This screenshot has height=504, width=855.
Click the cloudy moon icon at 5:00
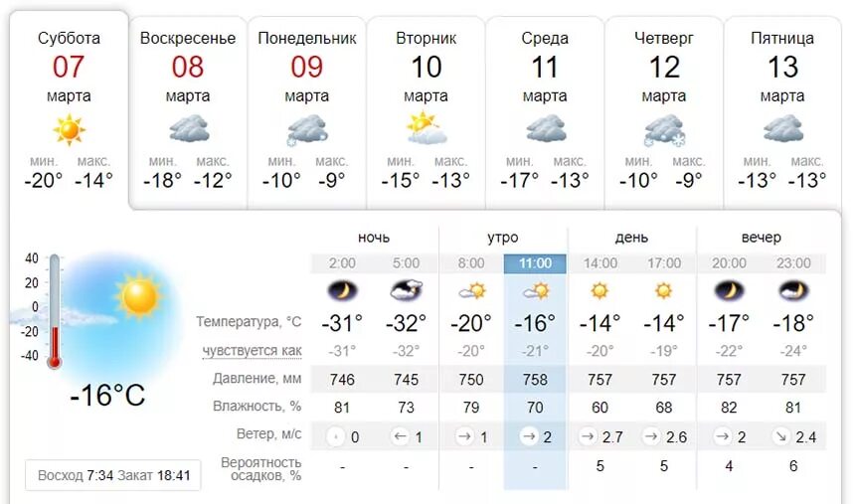click(407, 290)
